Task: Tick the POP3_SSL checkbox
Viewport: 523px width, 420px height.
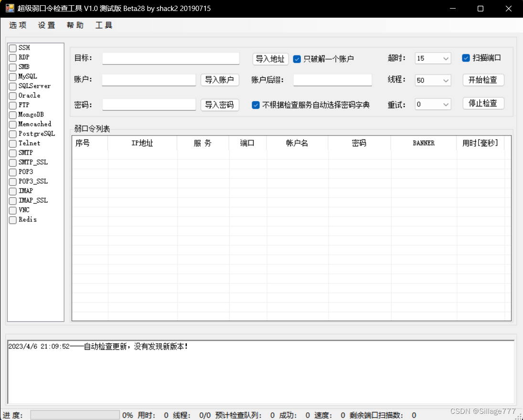Action: pyautogui.click(x=13, y=182)
